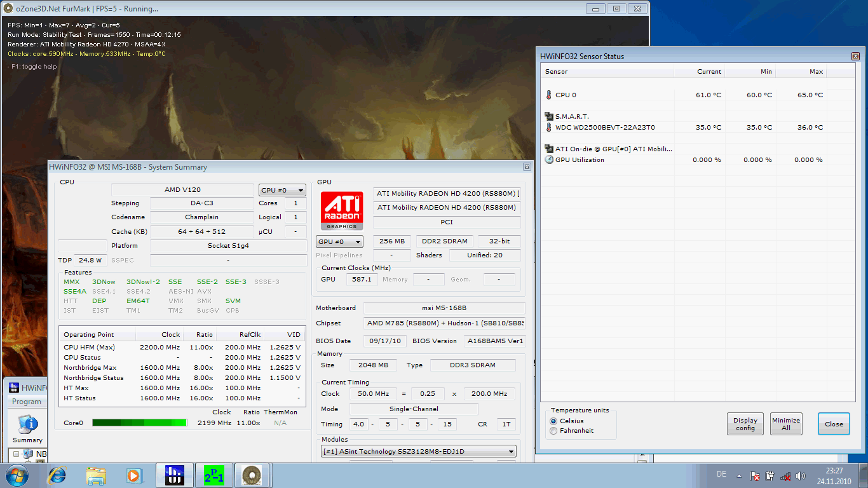Open network signal tray icon
Image resolution: width=868 pixels, height=488 pixels.
[x=785, y=475]
